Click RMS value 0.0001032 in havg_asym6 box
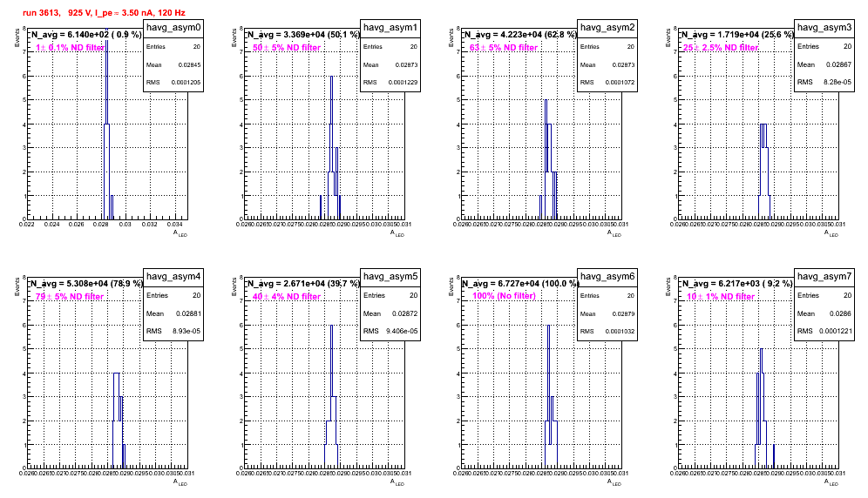The height and width of the screenshot is (498, 868). click(x=620, y=331)
